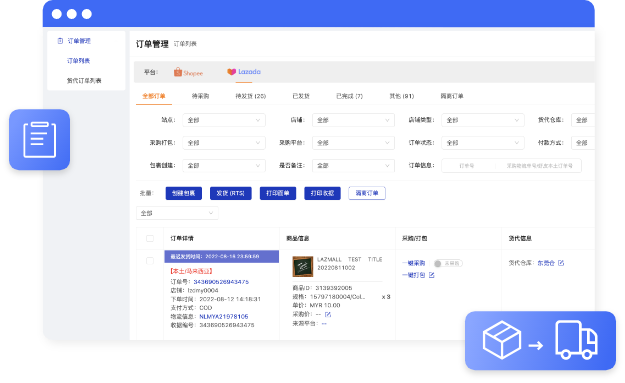Click the box-to-truck shipping graphic
Screen dimensions: 625x383
(x=540, y=341)
